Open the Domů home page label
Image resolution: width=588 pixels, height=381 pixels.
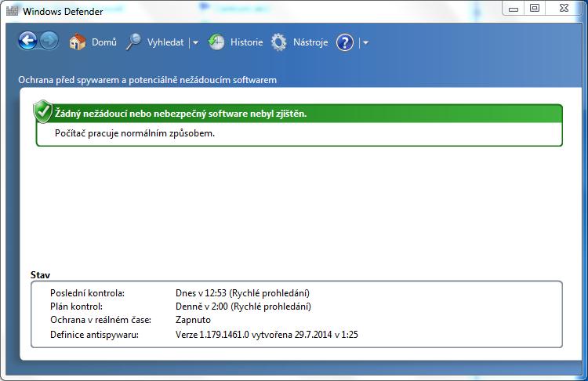tap(104, 42)
